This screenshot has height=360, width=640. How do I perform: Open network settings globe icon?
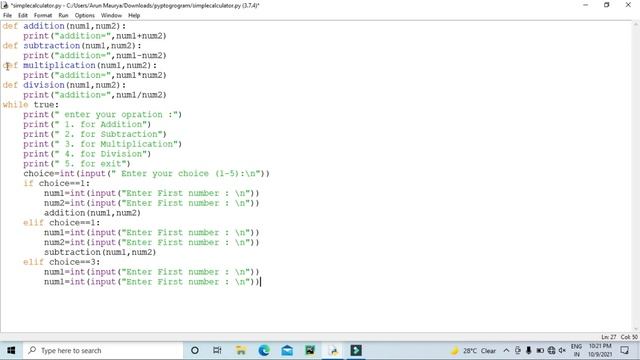551,350
